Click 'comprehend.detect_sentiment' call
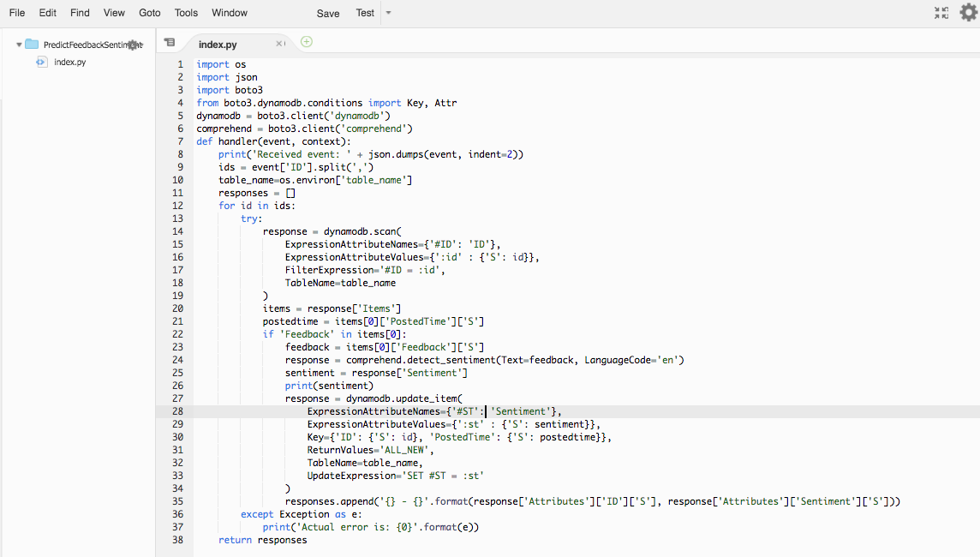Viewport: 980px width, 557px height. (421, 360)
